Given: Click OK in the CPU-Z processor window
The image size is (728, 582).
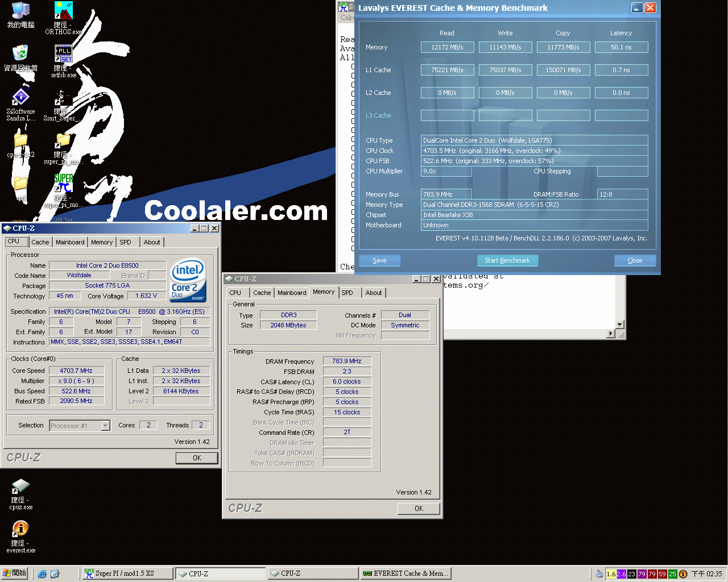Looking at the screenshot, I should (197, 458).
